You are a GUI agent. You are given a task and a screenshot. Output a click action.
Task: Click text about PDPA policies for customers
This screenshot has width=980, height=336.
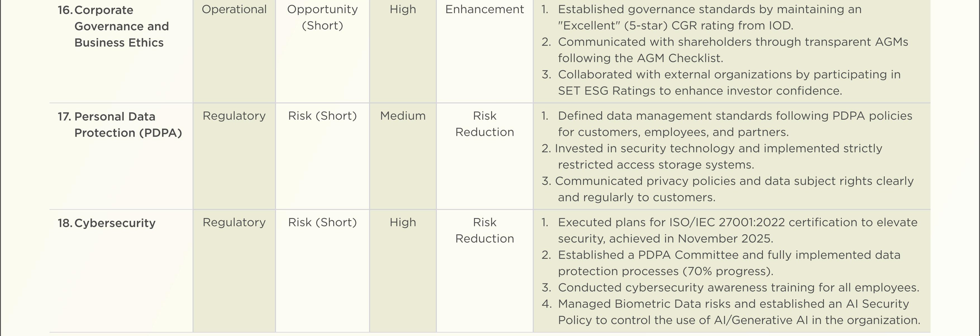(727, 124)
